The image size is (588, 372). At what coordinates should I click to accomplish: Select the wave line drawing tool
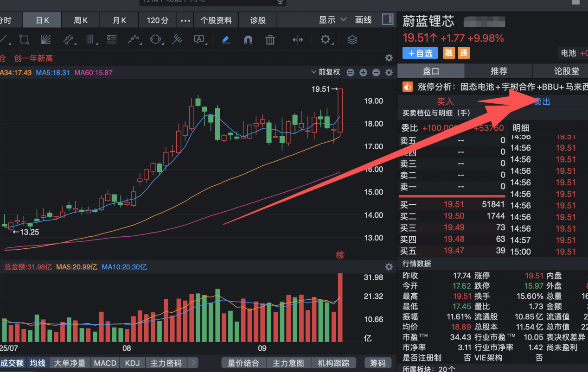(134, 39)
